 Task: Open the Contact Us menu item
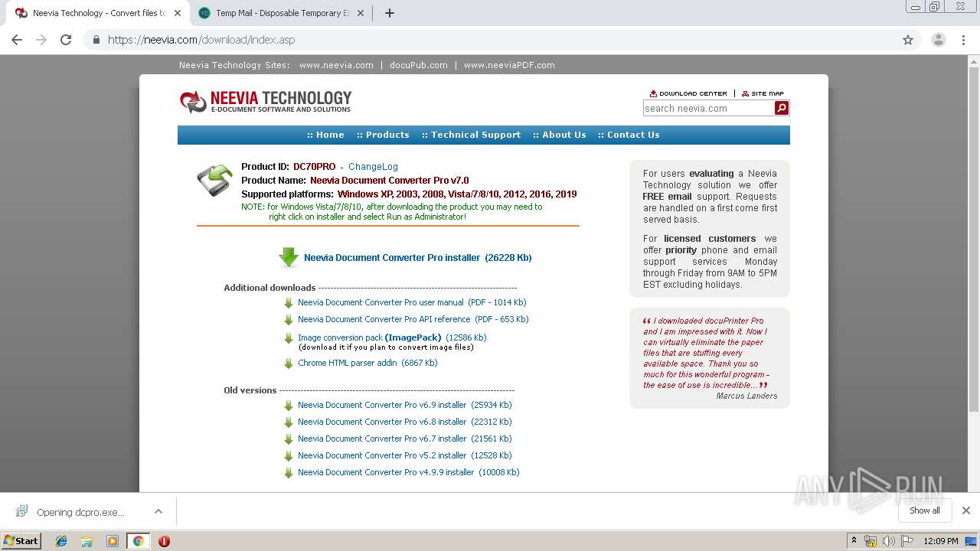[x=629, y=135]
